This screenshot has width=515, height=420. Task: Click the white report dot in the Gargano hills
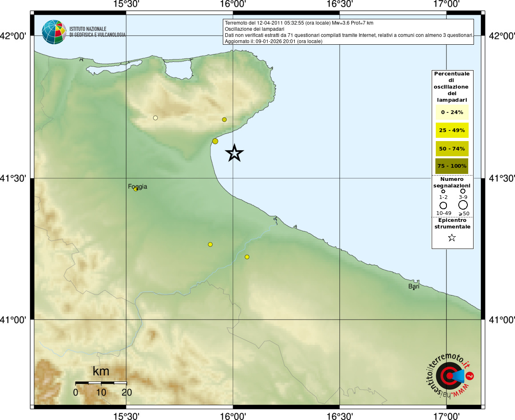(x=156, y=118)
